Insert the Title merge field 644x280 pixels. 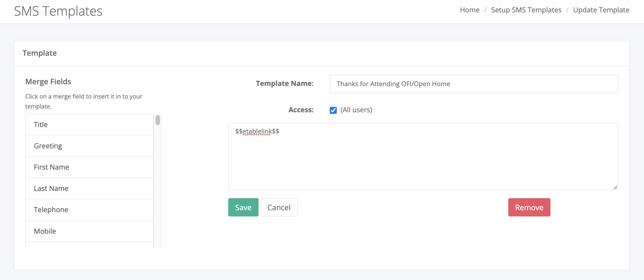[x=89, y=125]
